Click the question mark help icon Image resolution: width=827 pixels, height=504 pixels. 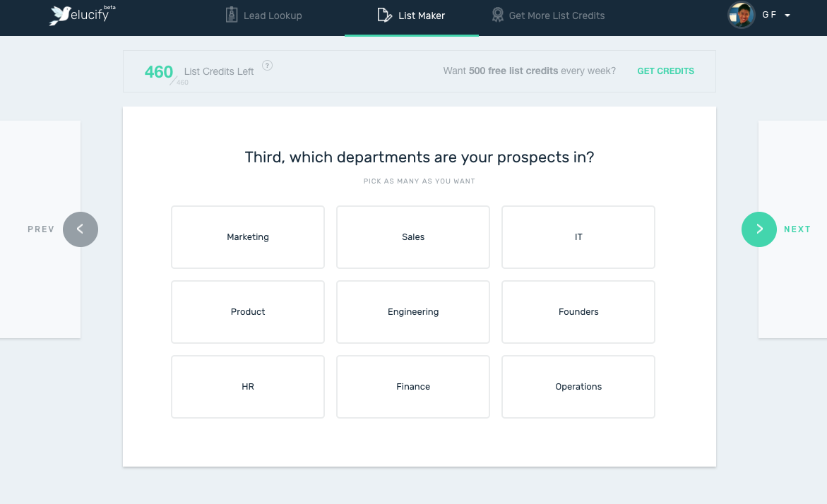268,66
